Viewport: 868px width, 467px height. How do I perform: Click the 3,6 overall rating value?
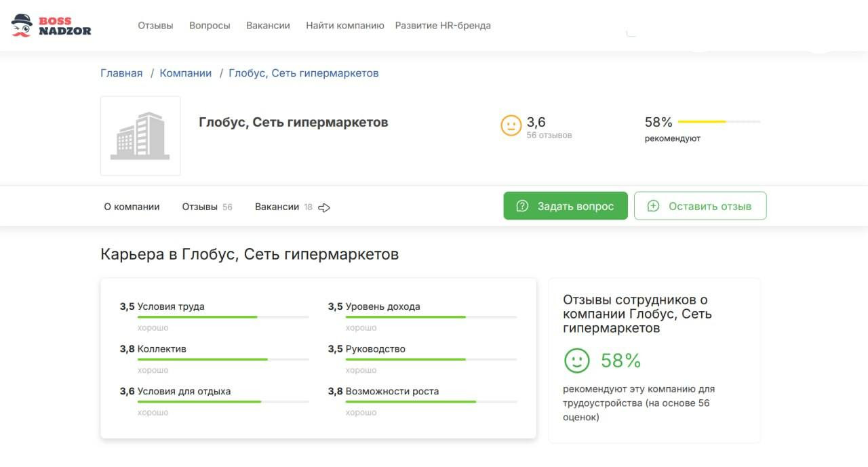536,122
